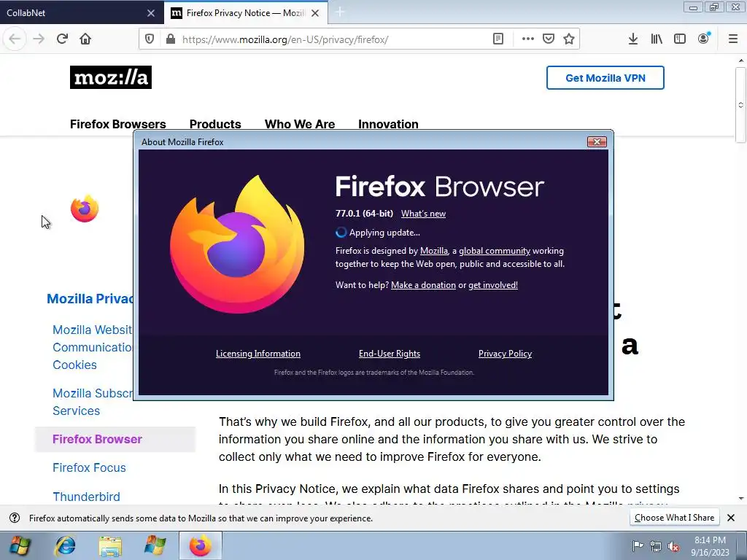Save page to Pocket

[x=549, y=39]
